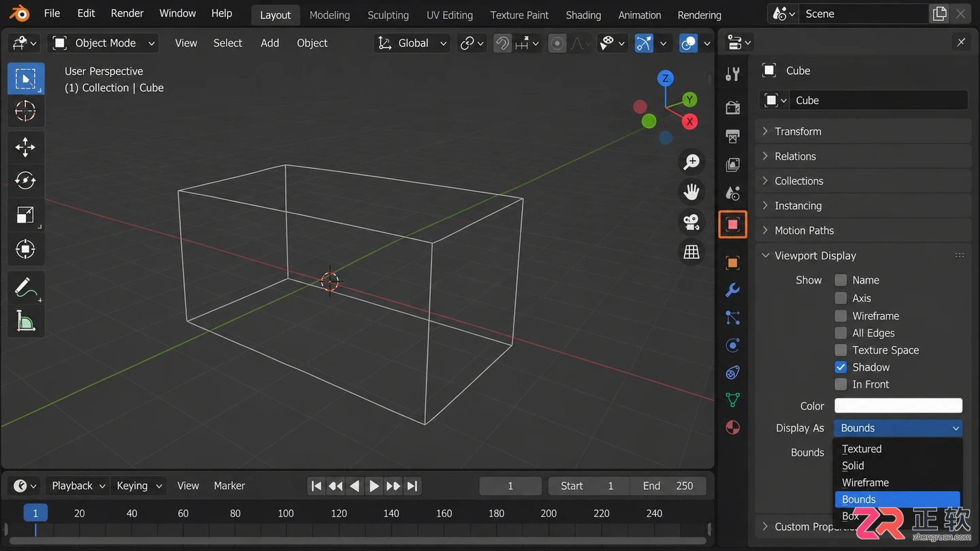Choose Textured from Display As list
980x551 pixels.
click(x=898, y=449)
